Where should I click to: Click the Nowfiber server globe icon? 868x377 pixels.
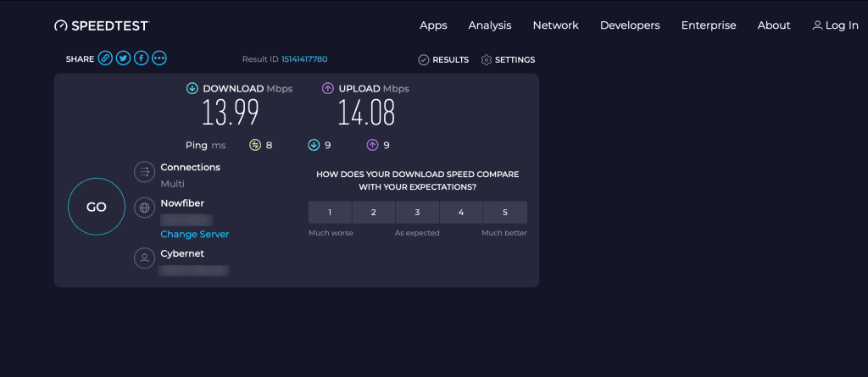pos(144,208)
